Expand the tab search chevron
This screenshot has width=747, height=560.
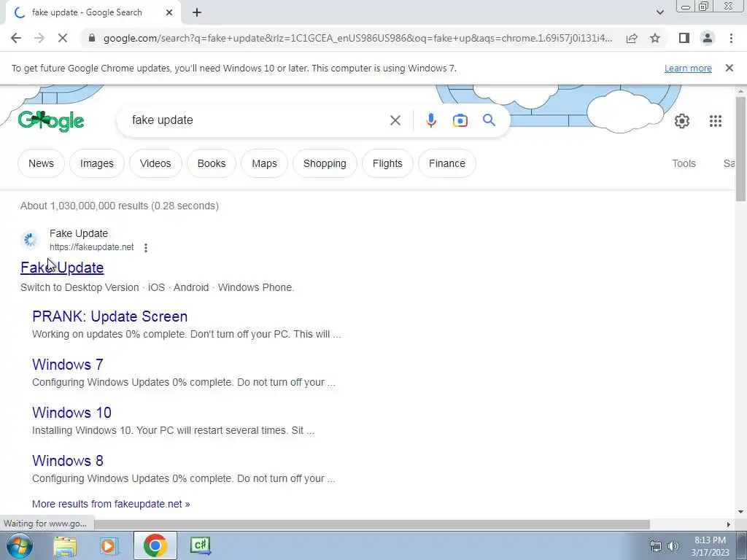[x=659, y=13]
